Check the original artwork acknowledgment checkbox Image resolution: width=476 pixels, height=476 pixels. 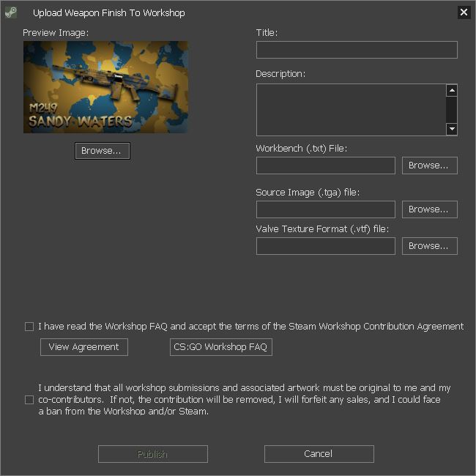coord(29,400)
